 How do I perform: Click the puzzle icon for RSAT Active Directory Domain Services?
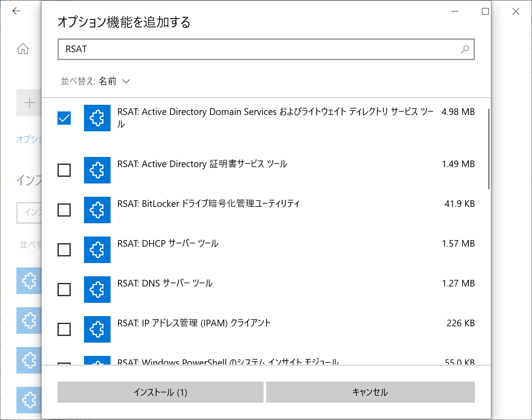click(97, 118)
